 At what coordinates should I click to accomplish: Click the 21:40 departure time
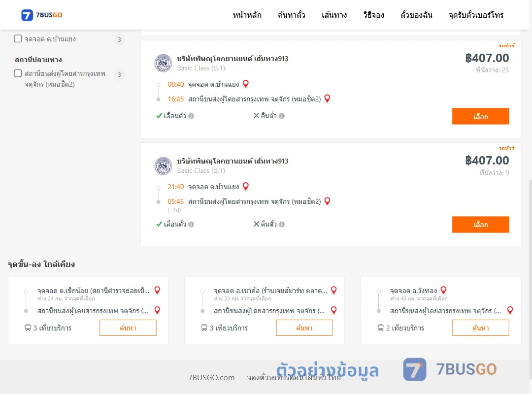[176, 187]
